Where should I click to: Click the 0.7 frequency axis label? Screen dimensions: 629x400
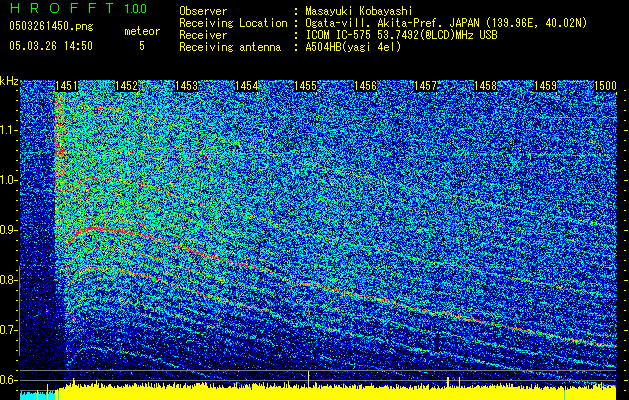tap(8, 330)
